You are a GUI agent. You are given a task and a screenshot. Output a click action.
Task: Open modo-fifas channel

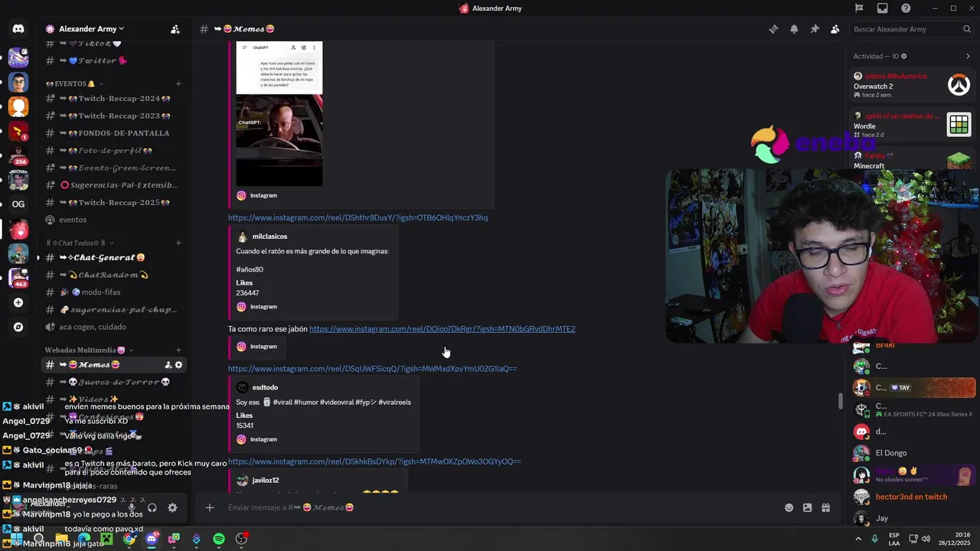point(113,292)
